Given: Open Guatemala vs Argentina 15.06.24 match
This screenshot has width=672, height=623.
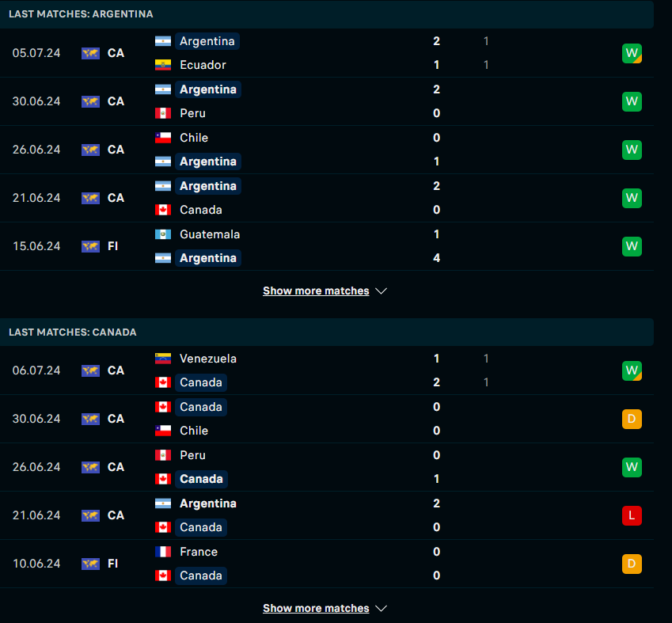Looking at the screenshot, I should pyautogui.click(x=317, y=246).
